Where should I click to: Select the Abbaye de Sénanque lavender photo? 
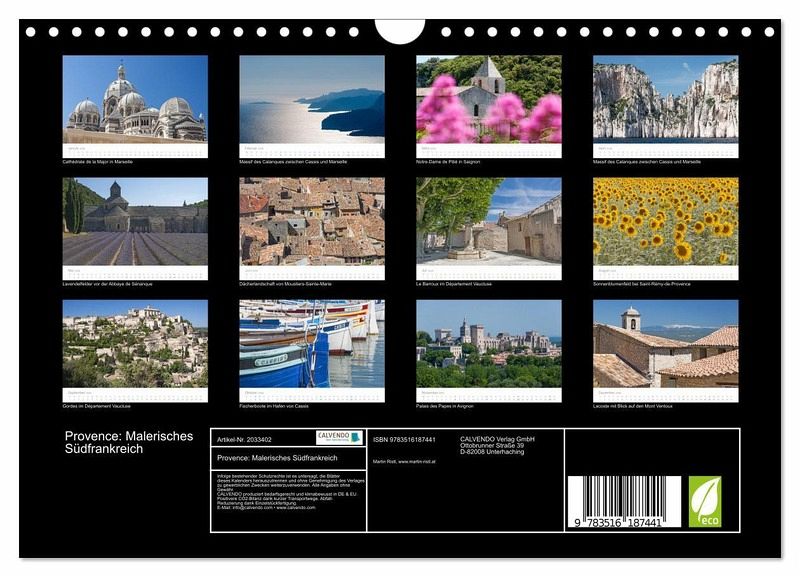coord(135,221)
